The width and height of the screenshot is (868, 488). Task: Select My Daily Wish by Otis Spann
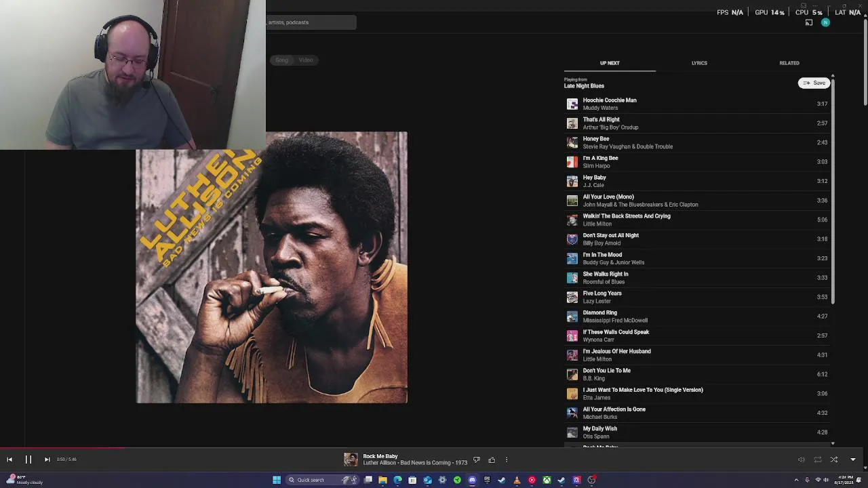coord(697,432)
